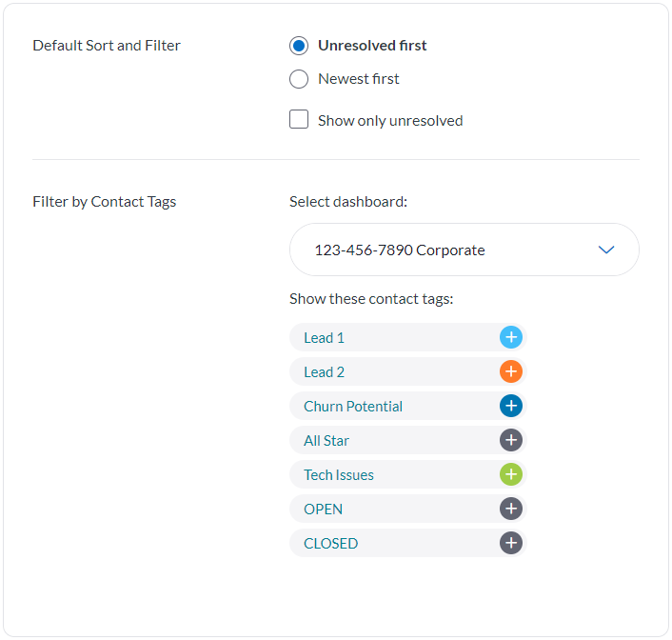672x640 pixels.
Task: Open the Select dashboard dropdown
Action: [464, 250]
